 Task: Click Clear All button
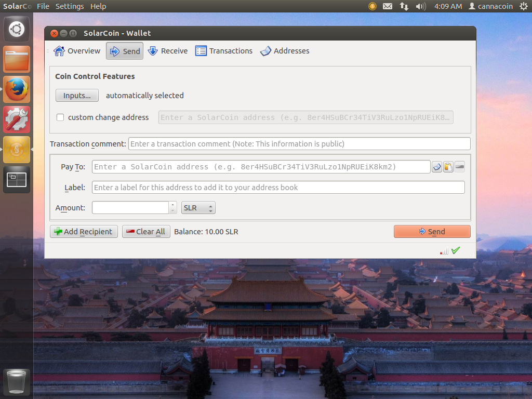pos(146,231)
